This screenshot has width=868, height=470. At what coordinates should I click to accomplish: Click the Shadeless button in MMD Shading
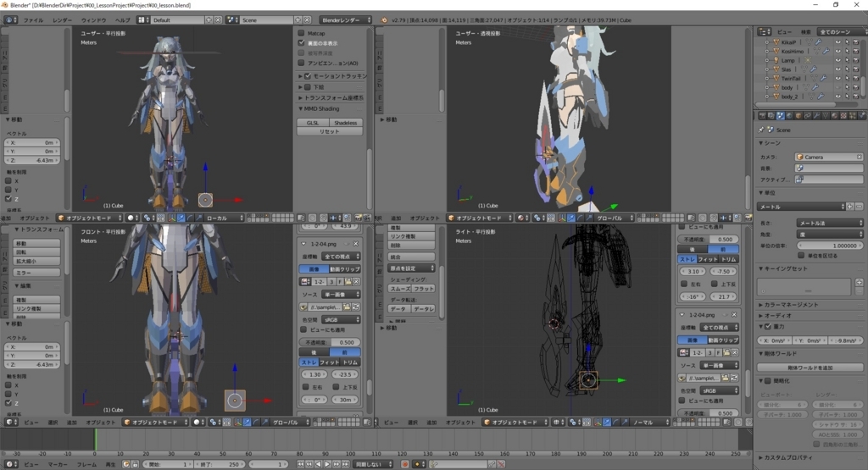tap(346, 123)
